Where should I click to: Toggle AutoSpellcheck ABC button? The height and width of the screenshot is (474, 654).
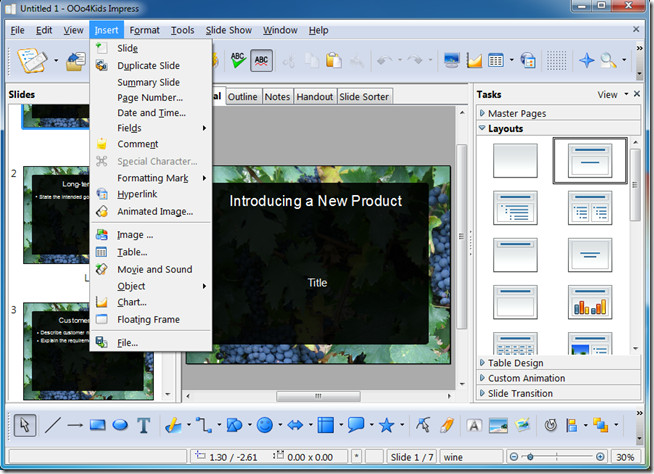pos(262,61)
